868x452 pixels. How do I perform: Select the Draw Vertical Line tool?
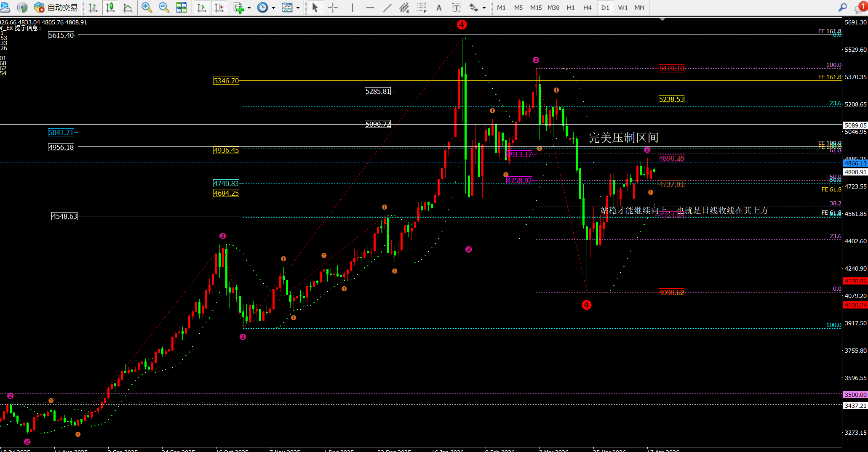coord(353,8)
